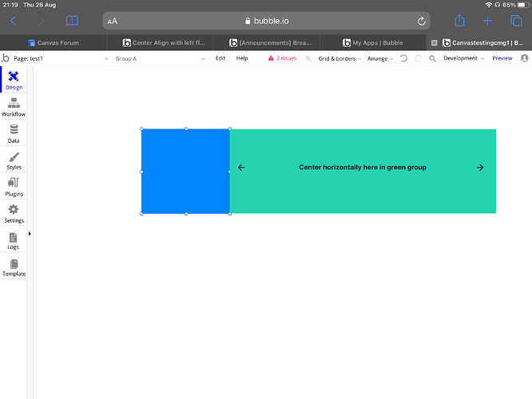The height and width of the screenshot is (399, 532).
Task: Click the Preview link
Action: [x=502, y=58]
